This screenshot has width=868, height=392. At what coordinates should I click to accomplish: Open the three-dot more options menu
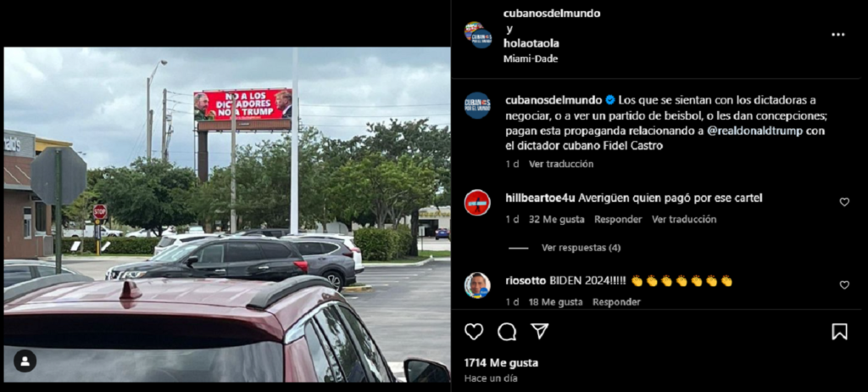pyautogui.click(x=838, y=35)
